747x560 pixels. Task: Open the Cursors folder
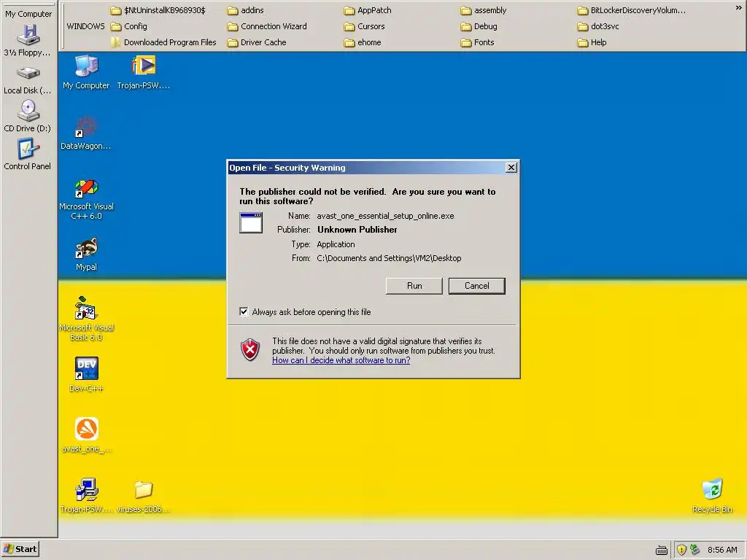[365, 26]
